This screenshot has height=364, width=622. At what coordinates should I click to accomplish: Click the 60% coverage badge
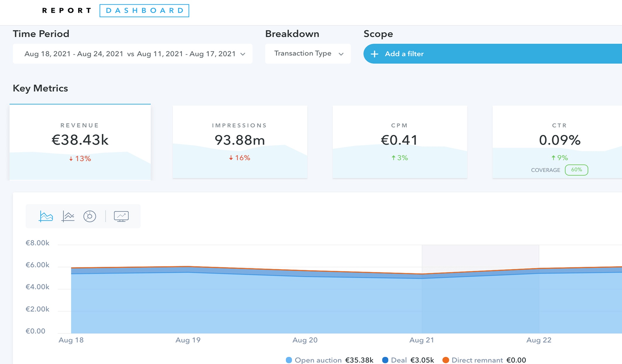coord(576,170)
